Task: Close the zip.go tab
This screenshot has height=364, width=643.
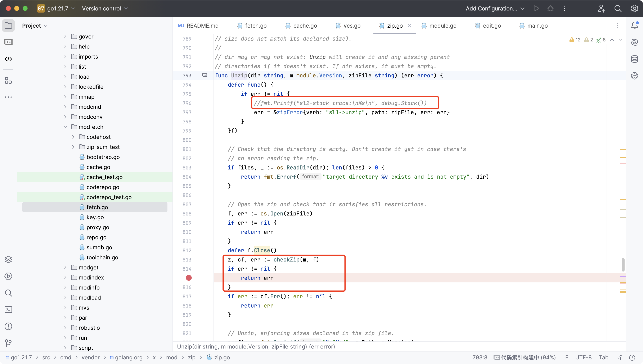Action: 409,26
